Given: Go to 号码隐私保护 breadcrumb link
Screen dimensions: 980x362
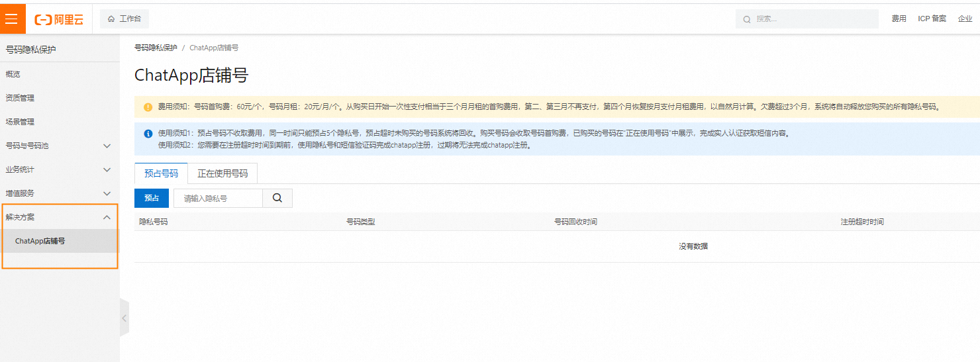Looking at the screenshot, I should pyautogui.click(x=156, y=48).
